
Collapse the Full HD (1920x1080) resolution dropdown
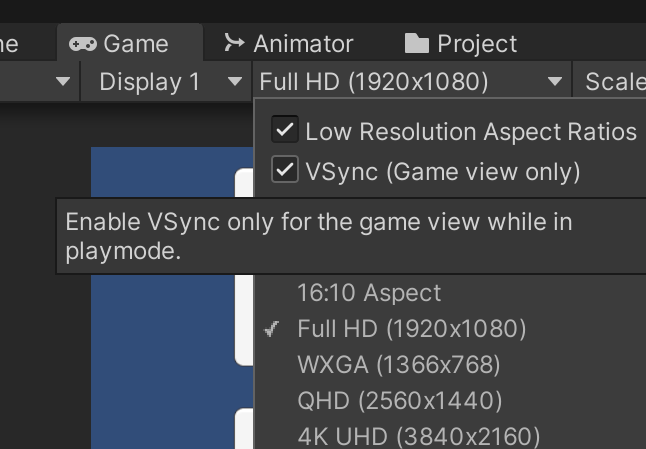coord(412,81)
